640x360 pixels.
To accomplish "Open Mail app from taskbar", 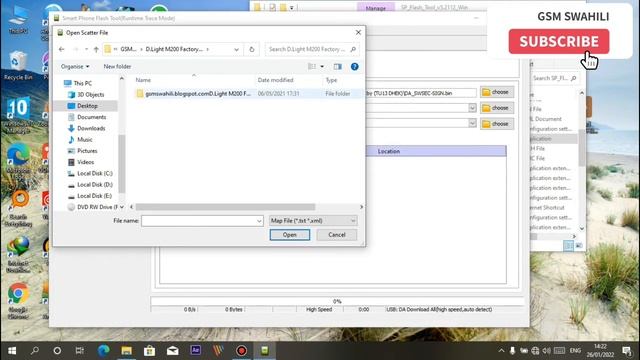I will (x=173, y=351).
